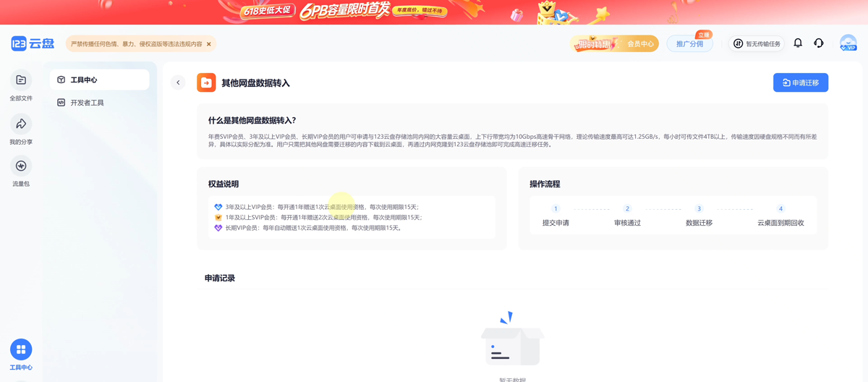Click the 推广分佣 button
868x382 pixels.
(690, 43)
